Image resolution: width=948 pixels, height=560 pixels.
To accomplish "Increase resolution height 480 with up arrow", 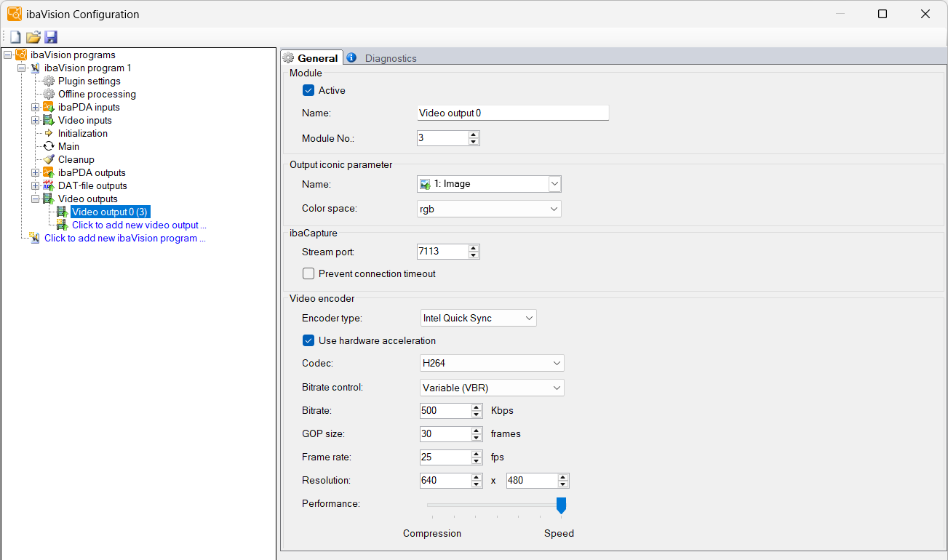I will click(563, 477).
